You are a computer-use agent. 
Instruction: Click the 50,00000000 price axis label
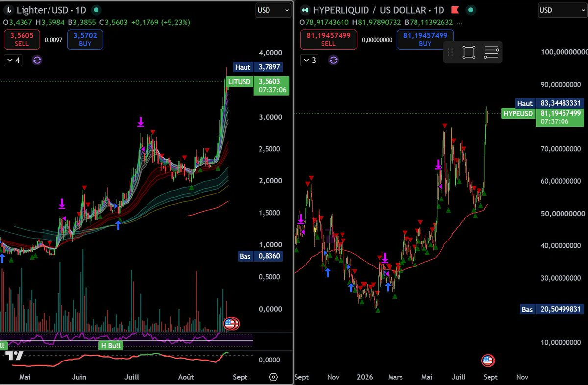coord(562,214)
